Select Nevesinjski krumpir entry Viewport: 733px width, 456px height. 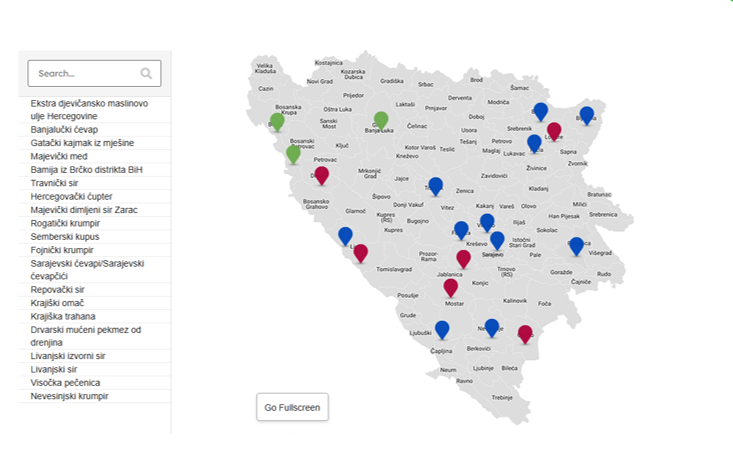click(x=69, y=396)
